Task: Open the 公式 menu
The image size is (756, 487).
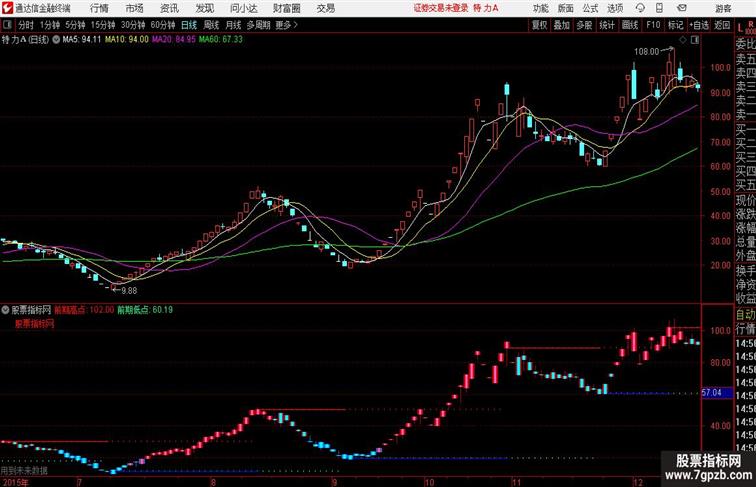Action: 590,8
